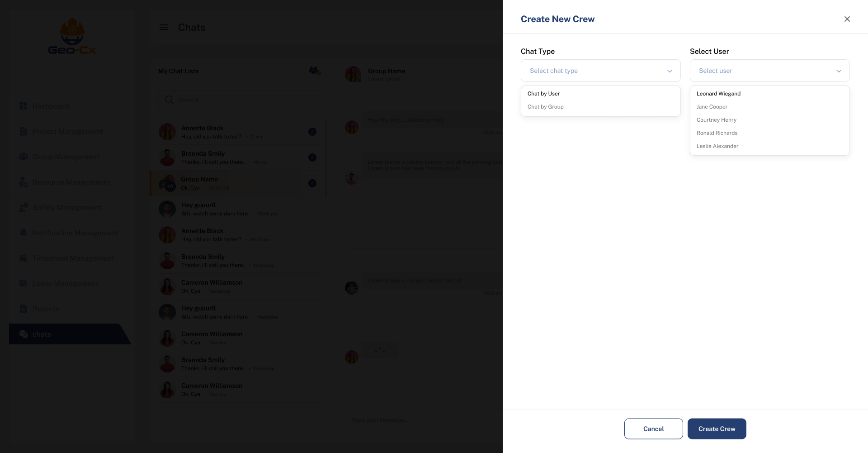This screenshot has height=453, width=868.
Task: Select Leonard Wiegand from the user list
Action: tap(718, 94)
